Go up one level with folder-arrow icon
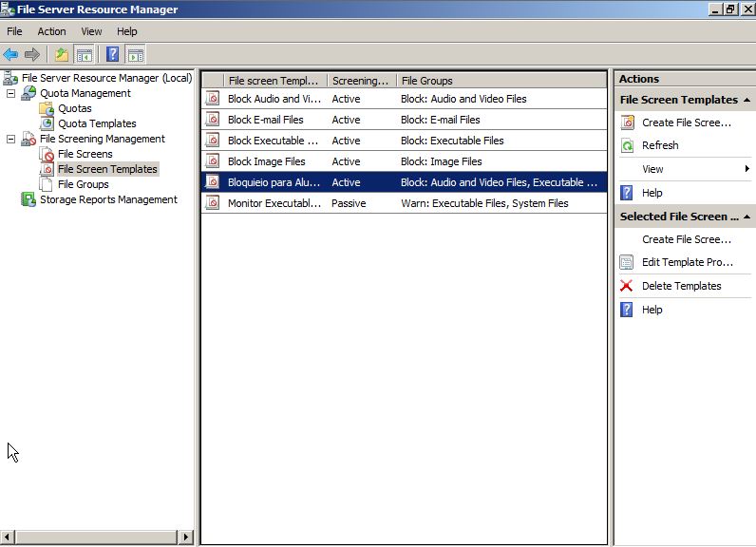 pos(61,54)
